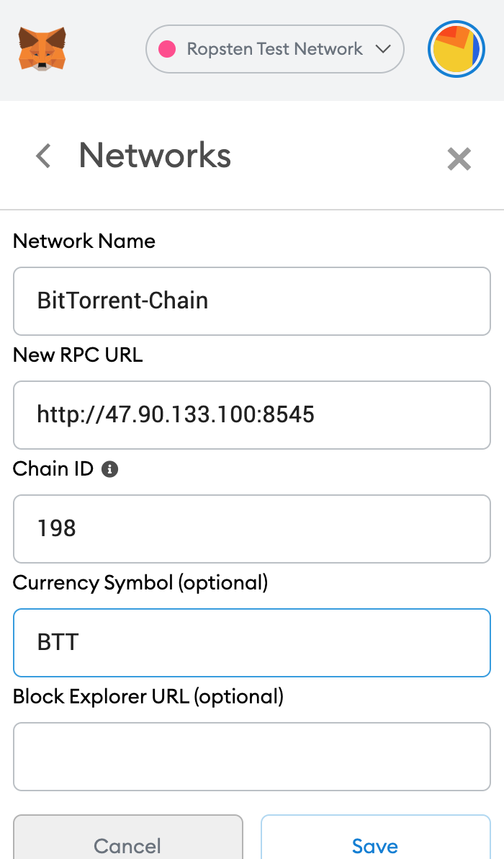504x859 pixels.
Task: Save the BitTorrent-Chain network
Action: (375, 837)
